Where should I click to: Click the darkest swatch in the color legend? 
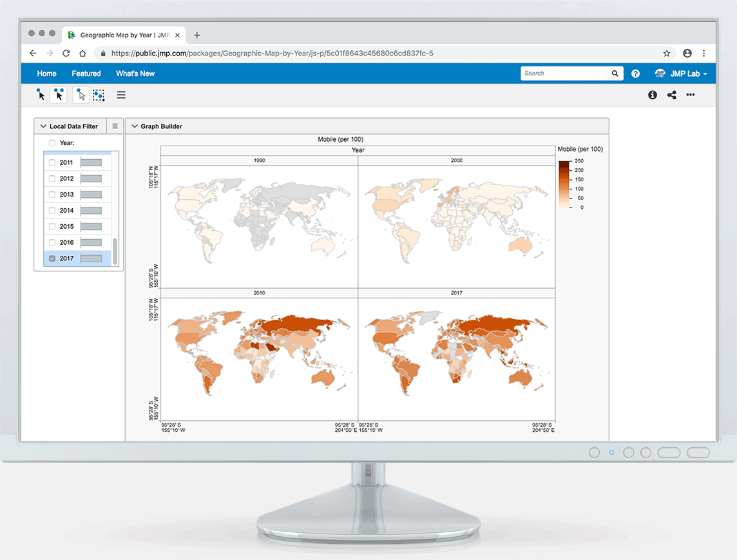[x=564, y=164]
